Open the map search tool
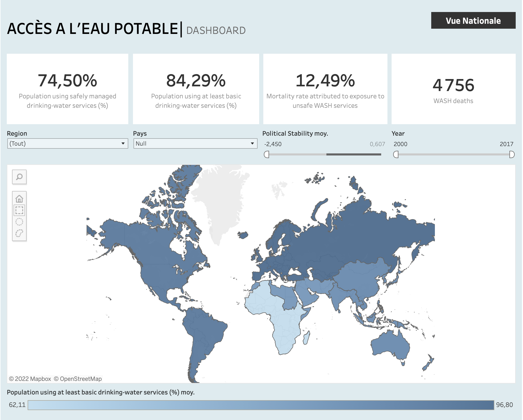Image resolution: width=523 pixels, height=420 pixels. [x=19, y=177]
